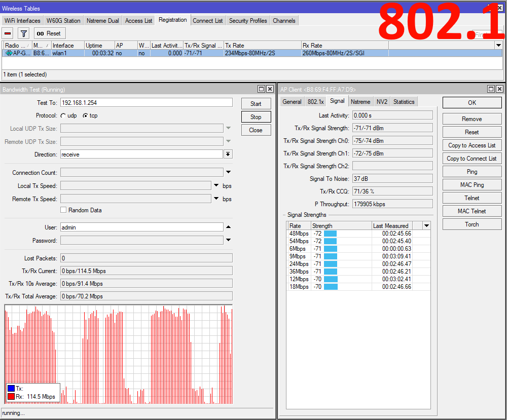Viewport: 507px width, 420px height.
Task: Expand the Local UDP Tx Size field
Action: [228, 128]
